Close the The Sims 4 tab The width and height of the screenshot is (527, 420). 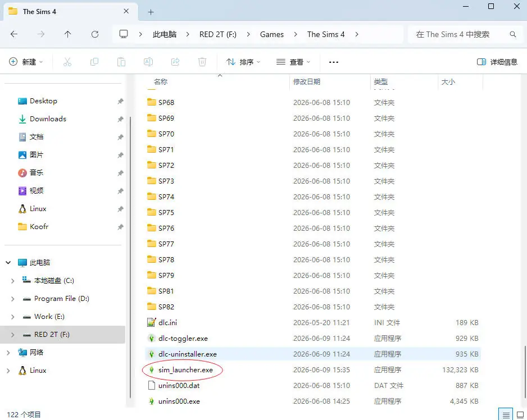coord(126,11)
